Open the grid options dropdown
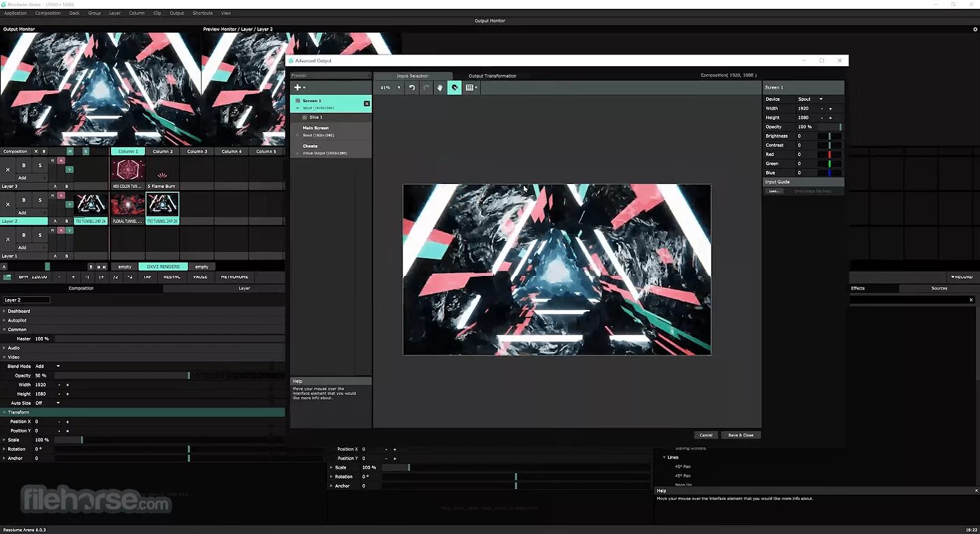 (x=471, y=88)
